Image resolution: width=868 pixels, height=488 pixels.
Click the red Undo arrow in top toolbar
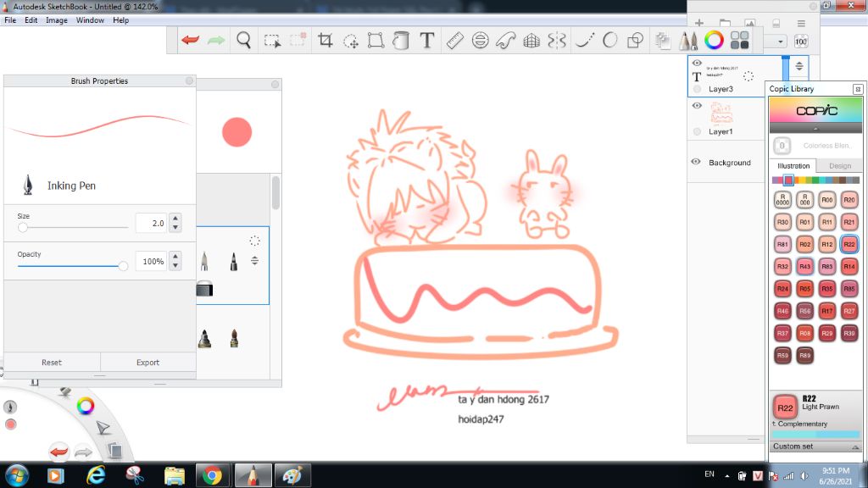tap(191, 40)
